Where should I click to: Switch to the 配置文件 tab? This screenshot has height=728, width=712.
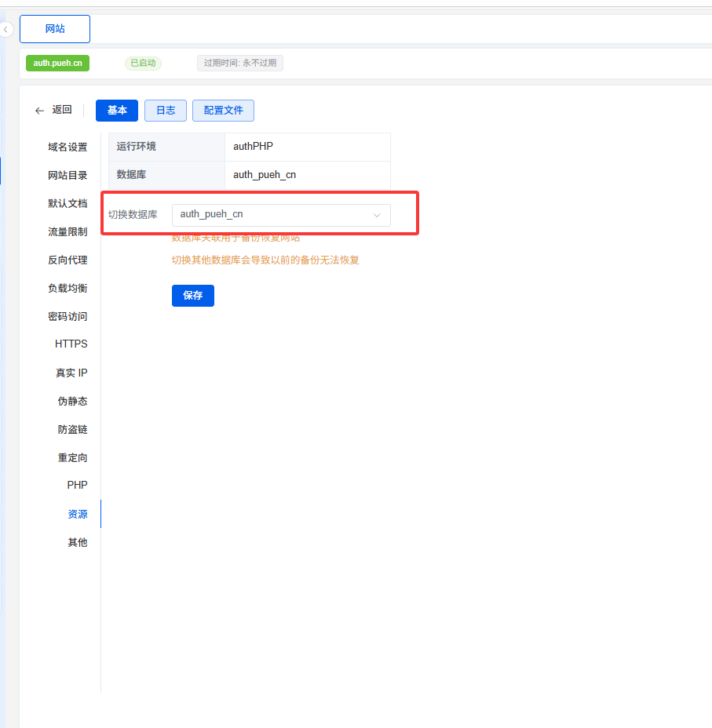(223, 111)
